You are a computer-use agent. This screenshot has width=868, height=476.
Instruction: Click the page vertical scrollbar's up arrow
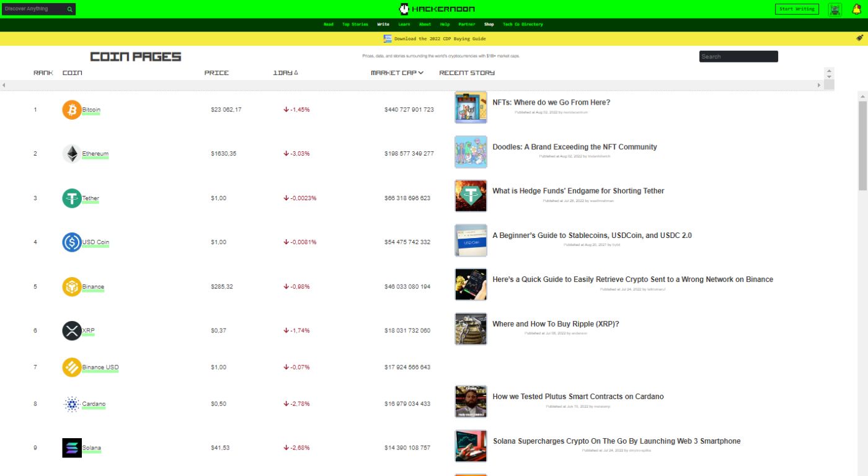point(862,96)
